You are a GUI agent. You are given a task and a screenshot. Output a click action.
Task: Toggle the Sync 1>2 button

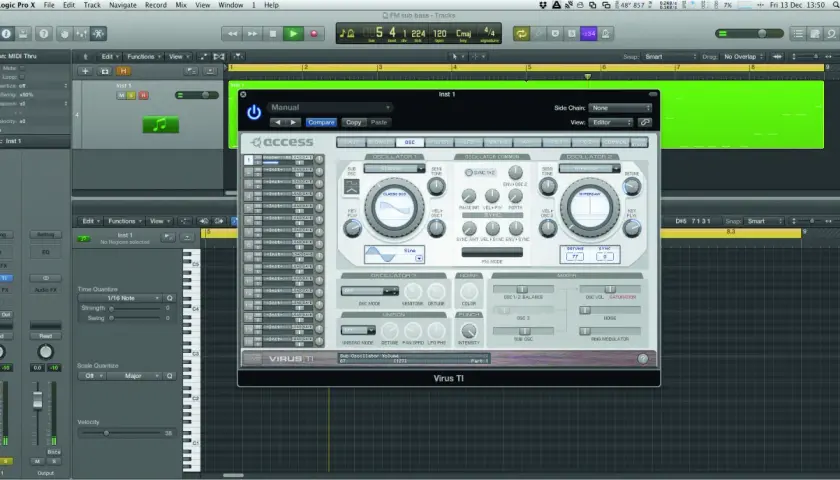tap(480, 172)
